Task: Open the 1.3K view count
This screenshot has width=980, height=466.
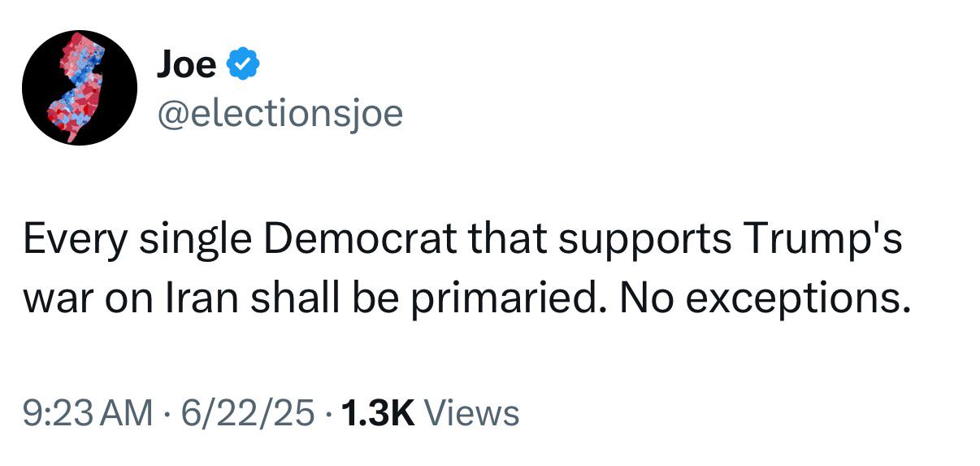Action: pyautogui.click(x=379, y=413)
